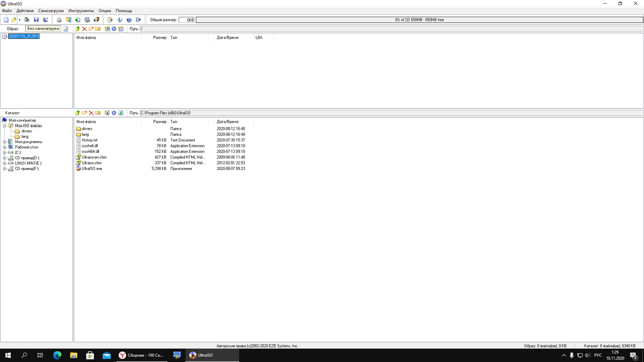Click the Compress ISO toolbar icon
This screenshot has width=644, height=362.
(x=69, y=20)
